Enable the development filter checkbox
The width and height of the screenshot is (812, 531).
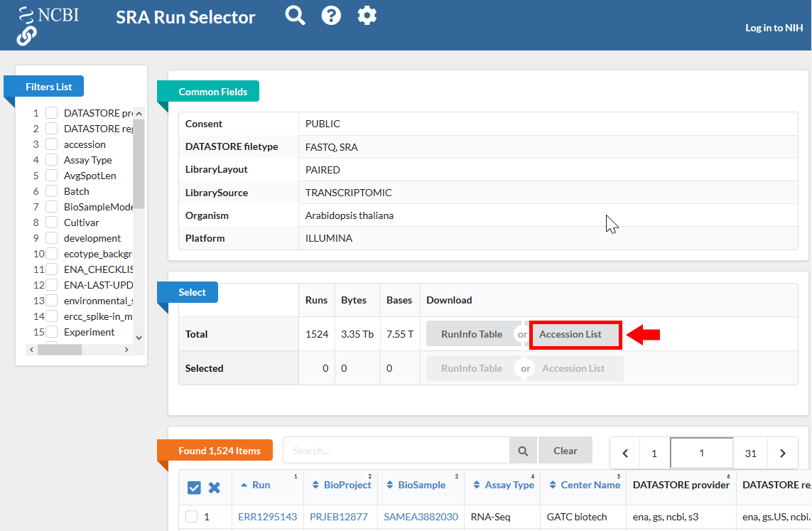[51, 238]
